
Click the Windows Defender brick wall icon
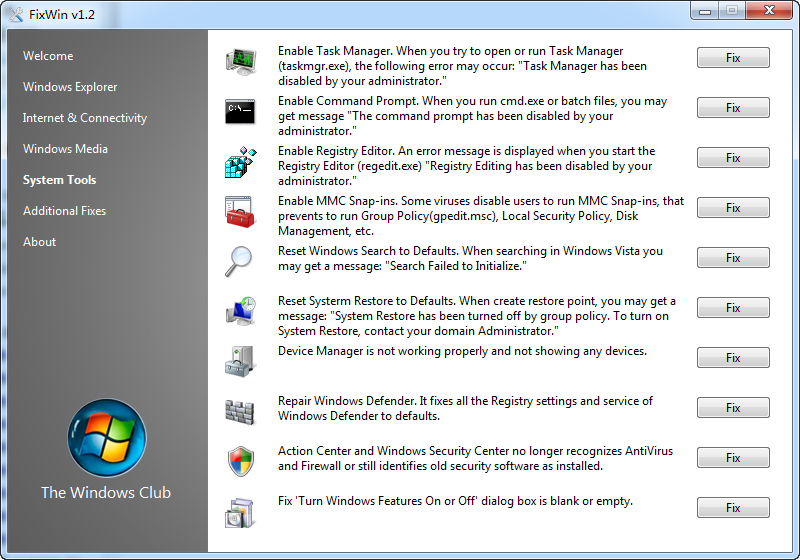click(240, 412)
